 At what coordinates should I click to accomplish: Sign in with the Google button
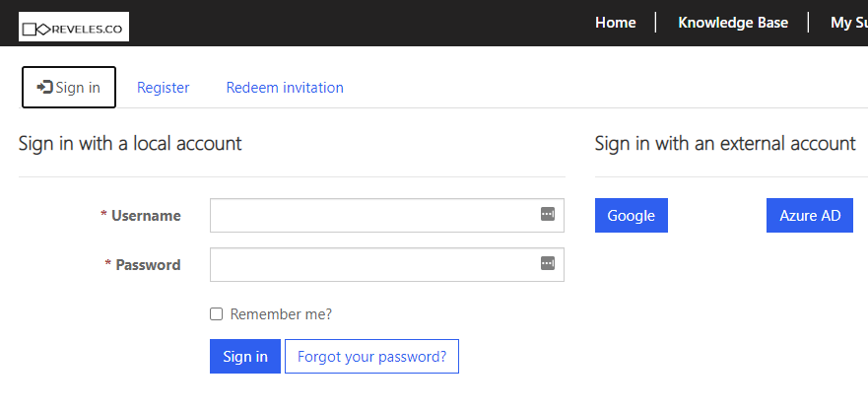pos(632,216)
